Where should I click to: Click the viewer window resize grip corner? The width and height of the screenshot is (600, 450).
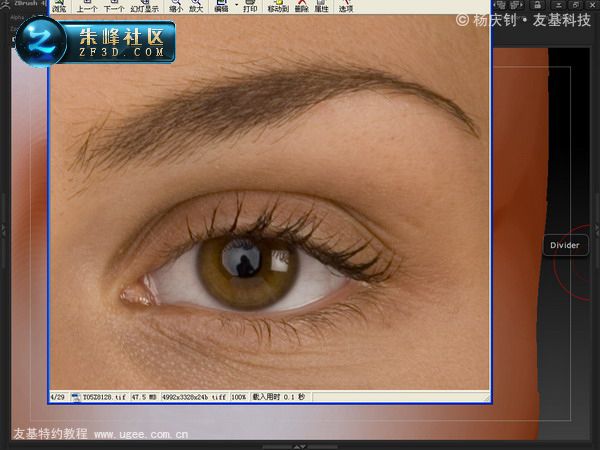[x=486, y=398]
